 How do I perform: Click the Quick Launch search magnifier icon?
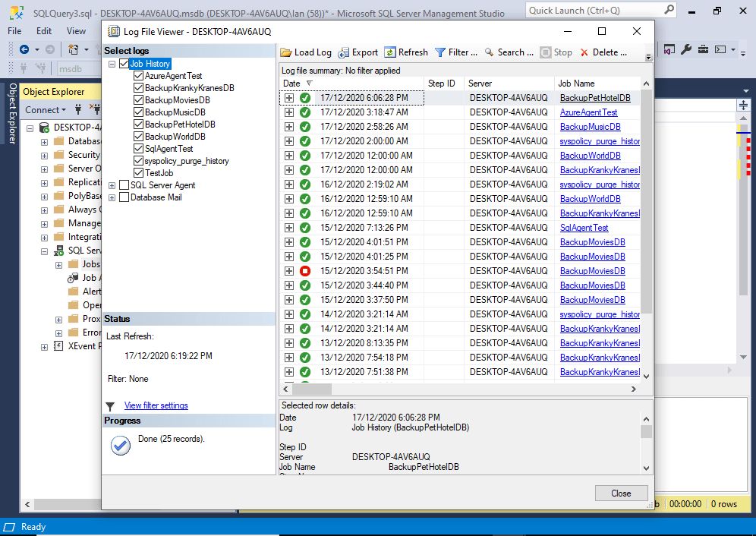tap(669, 10)
